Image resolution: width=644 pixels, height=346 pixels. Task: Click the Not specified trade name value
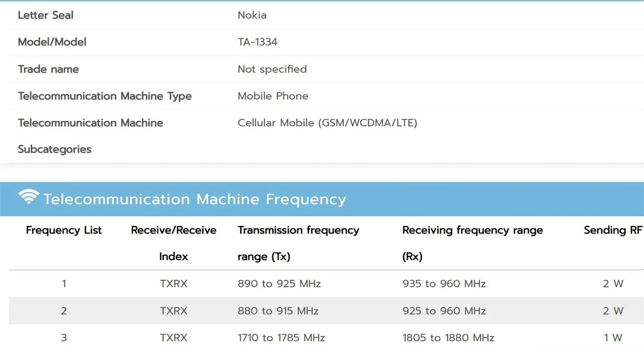click(x=272, y=69)
